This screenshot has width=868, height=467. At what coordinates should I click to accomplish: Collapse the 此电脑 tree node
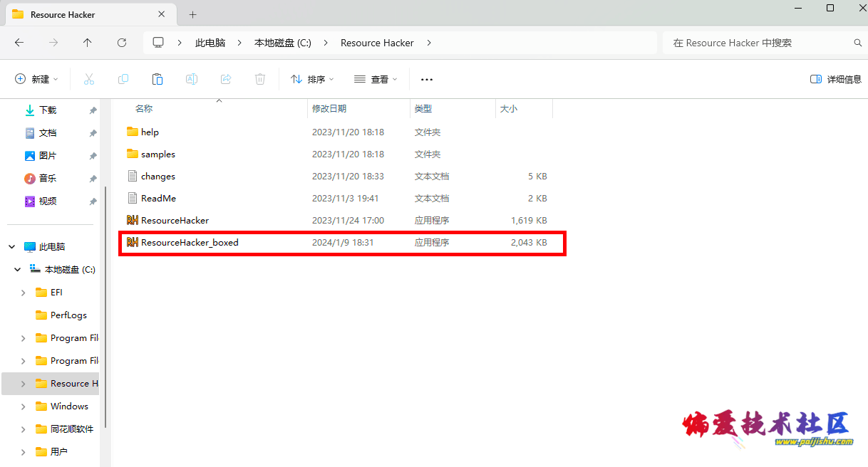pyautogui.click(x=12, y=247)
